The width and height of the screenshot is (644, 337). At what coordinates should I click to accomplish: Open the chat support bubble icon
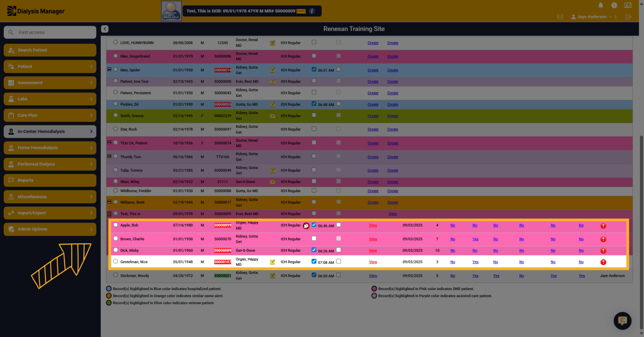623,321
